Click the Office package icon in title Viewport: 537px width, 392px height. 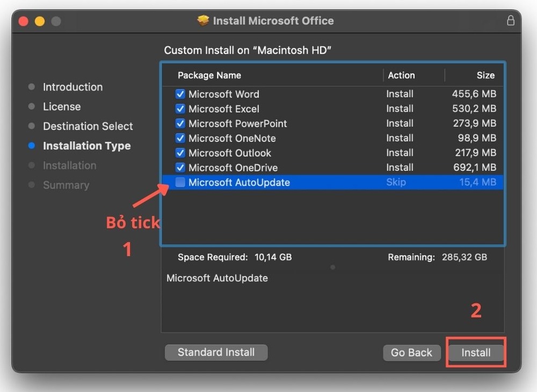point(203,21)
